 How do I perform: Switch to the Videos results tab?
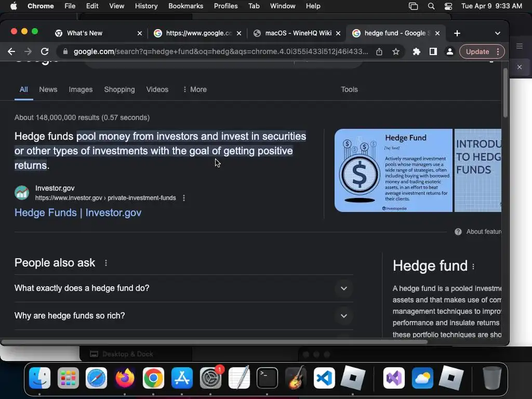coord(157,89)
